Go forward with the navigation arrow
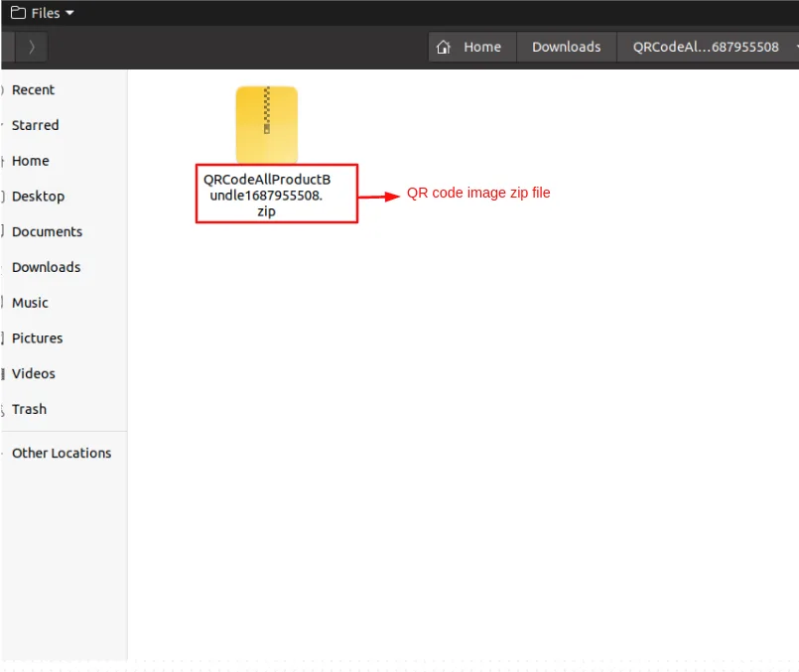799x672 pixels. click(32, 47)
